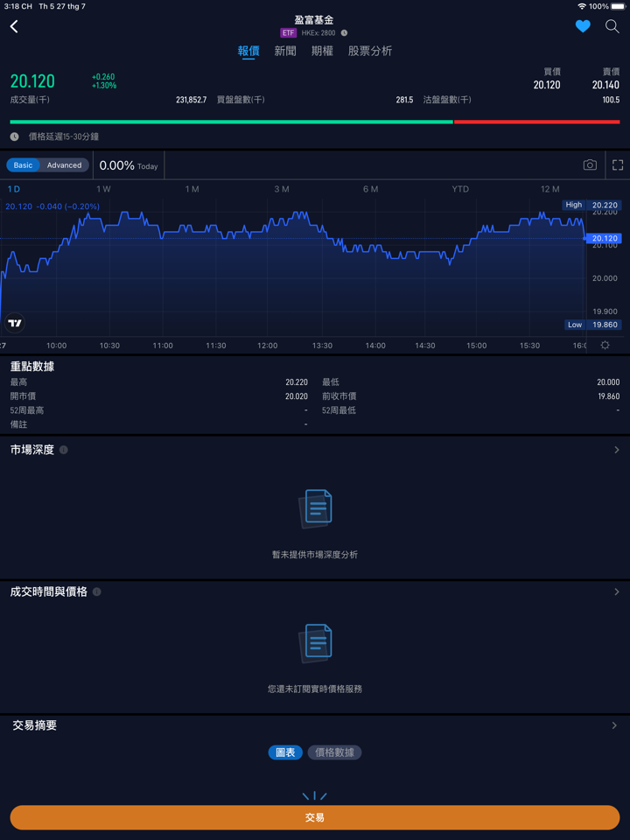
Task: Switch trade summary to 價格數據
Action: [334, 752]
